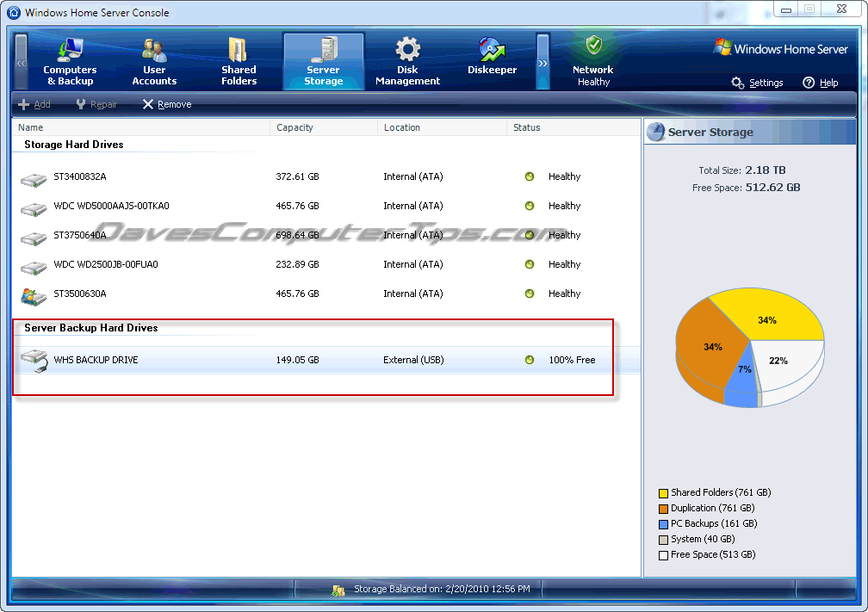Screen dimensions: 868x612
Task: Select the ST3750640A drive icon
Action: coord(34,238)
